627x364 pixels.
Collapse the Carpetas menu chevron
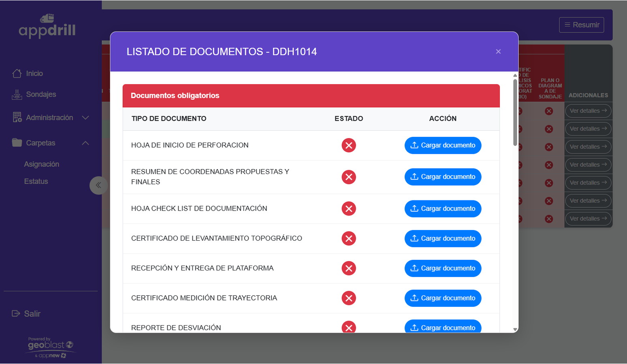click(85, 143)
